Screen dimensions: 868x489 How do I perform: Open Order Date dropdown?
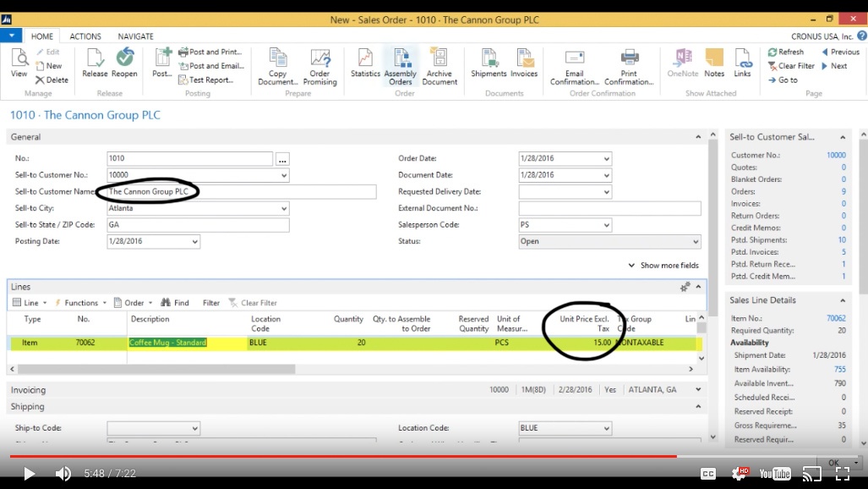[x=606, y=158]
